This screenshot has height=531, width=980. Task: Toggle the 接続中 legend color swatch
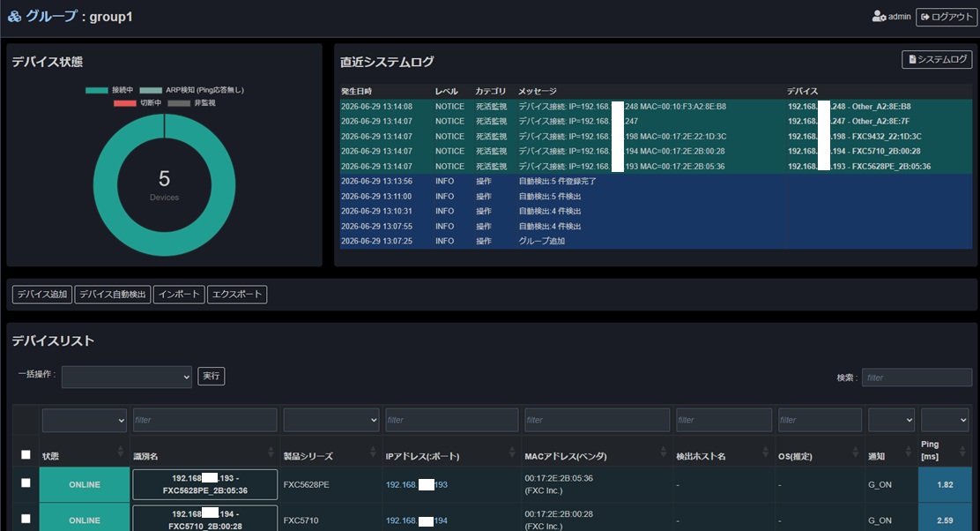tap(97, 90)
